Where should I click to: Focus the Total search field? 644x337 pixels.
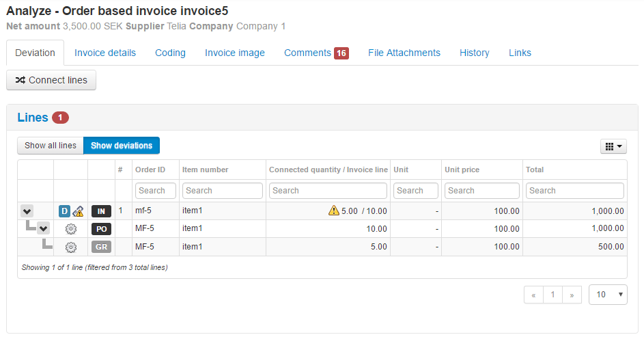point(575,191)
